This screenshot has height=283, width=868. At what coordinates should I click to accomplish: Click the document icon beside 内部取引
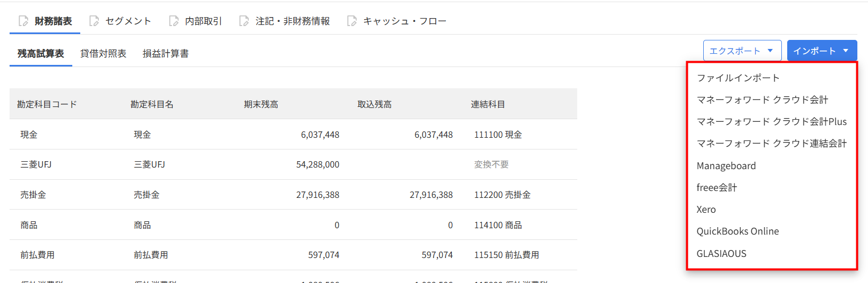pos(174,21)
